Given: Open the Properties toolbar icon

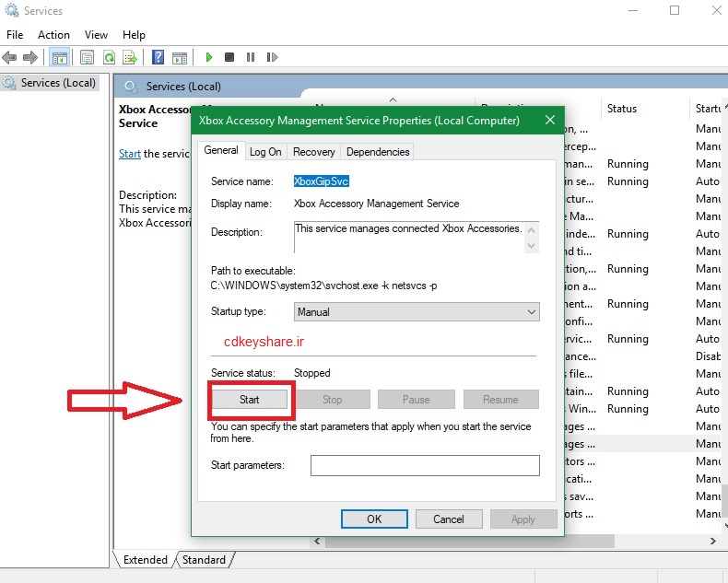Looking at the screenshot, I should coord(87,57).
